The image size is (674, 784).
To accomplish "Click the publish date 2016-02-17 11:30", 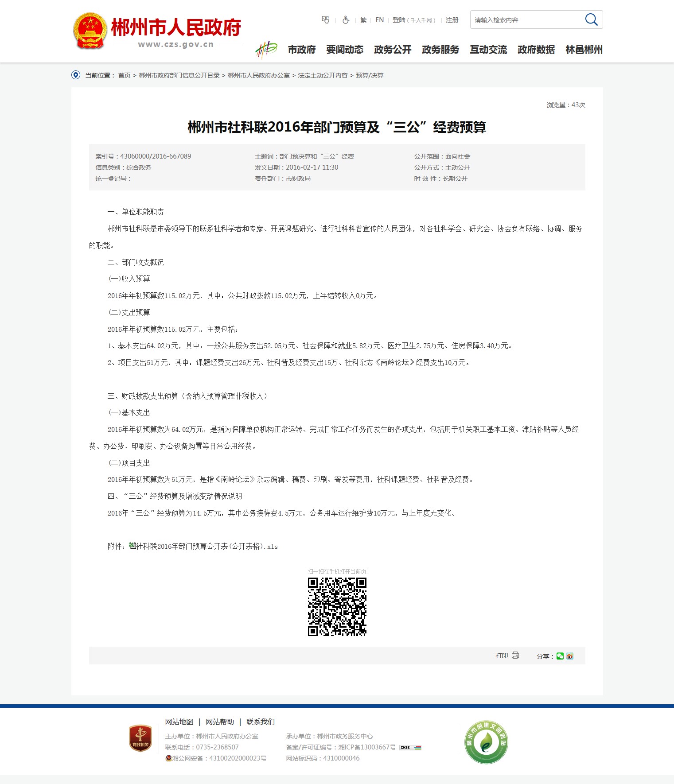I will click(312, 167).
